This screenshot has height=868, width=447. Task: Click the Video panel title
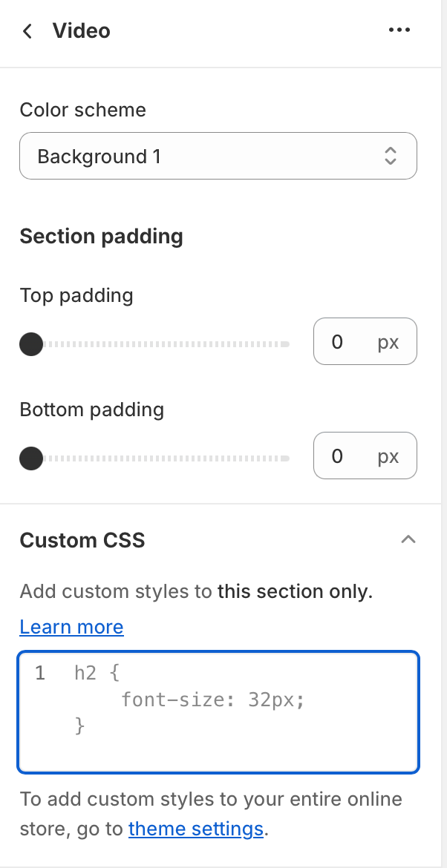[81, 31]
